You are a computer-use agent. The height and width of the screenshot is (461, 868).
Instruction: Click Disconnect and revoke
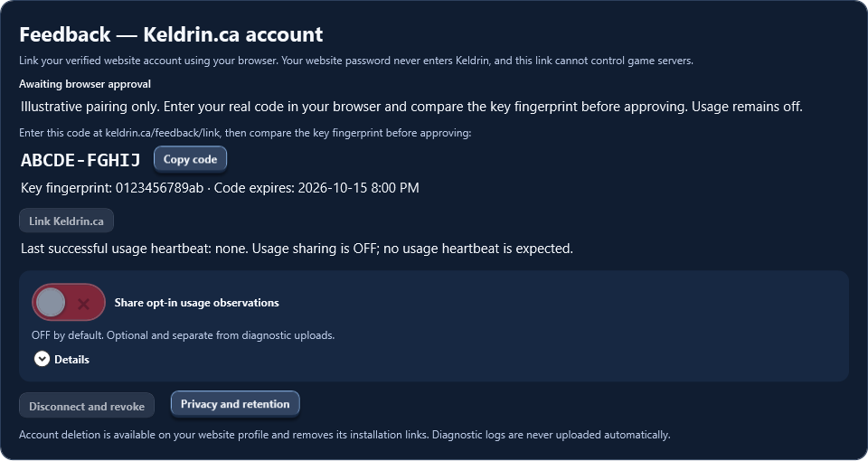87,406
